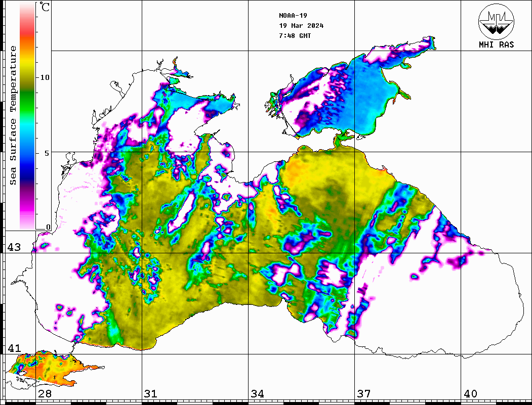Click the '5' value on temperature scale
Screen dimensions: 532x405
coord(48,153)
